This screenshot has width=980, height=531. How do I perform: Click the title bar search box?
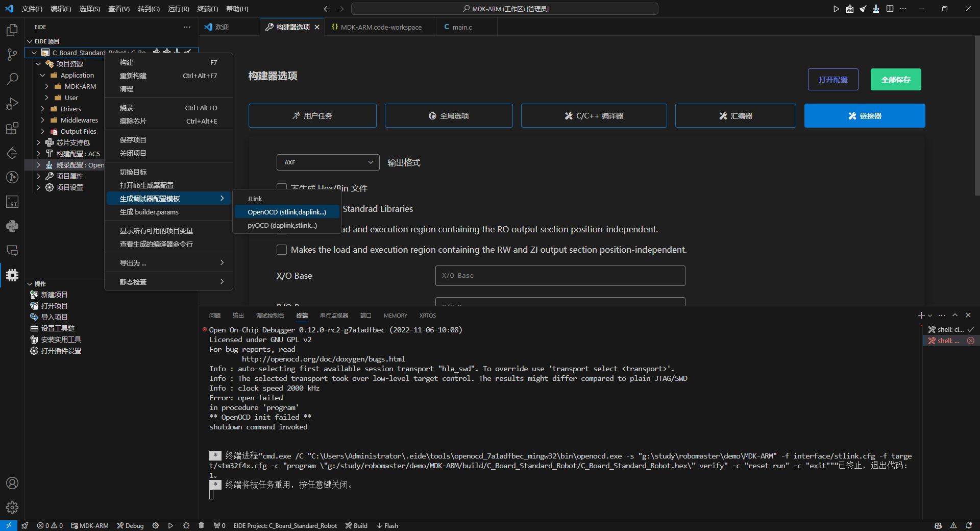point(505,9)
